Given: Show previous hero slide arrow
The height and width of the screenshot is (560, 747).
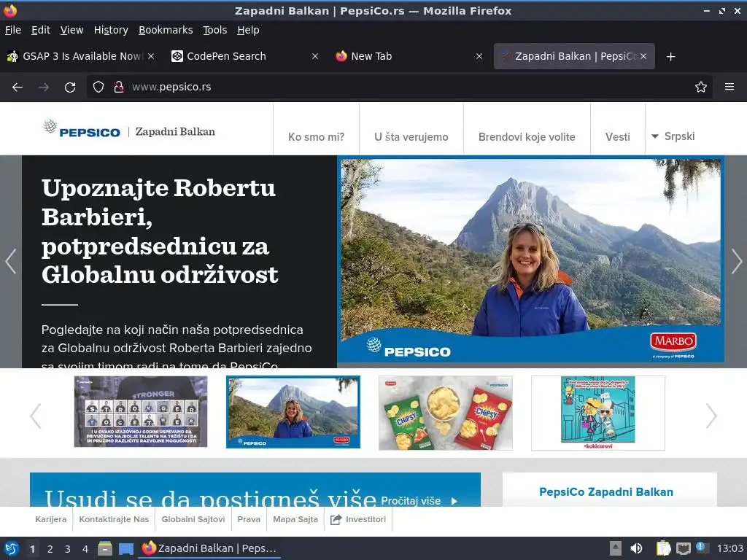Looking at the screenshot, I should click(10, 261).
